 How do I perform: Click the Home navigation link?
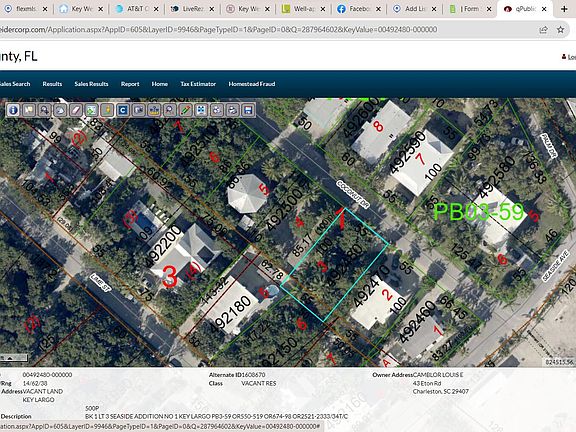pyautogui.click(x=160, y=84)
